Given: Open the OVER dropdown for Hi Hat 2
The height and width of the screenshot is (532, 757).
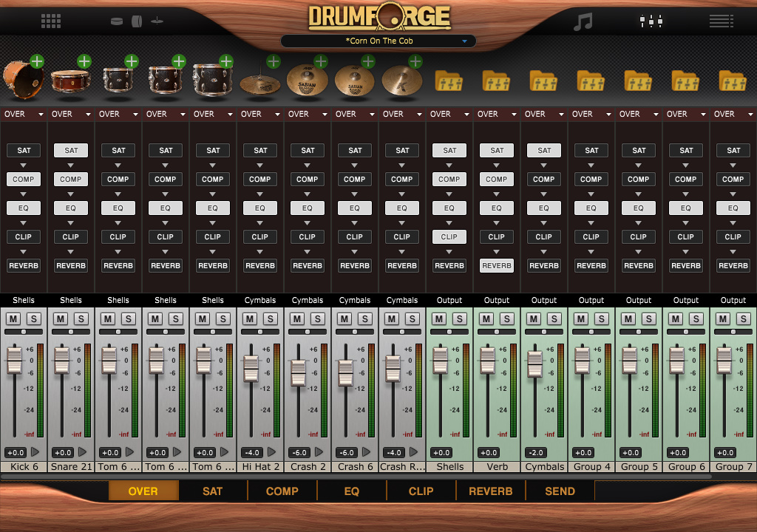Looking at the screenshot, I should [260, 115].
